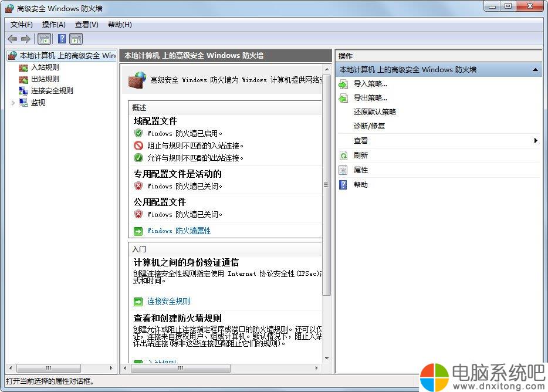Select 监视 in the tree

[38, 103]
